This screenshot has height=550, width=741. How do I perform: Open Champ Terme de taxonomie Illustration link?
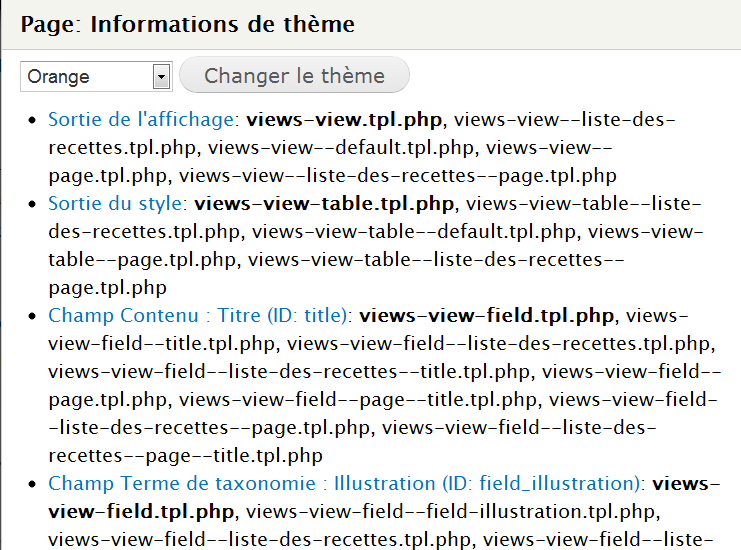click(345, 484)
